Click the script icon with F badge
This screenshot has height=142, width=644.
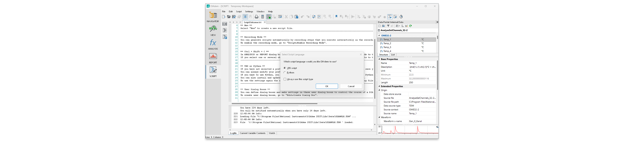[225, 37]
